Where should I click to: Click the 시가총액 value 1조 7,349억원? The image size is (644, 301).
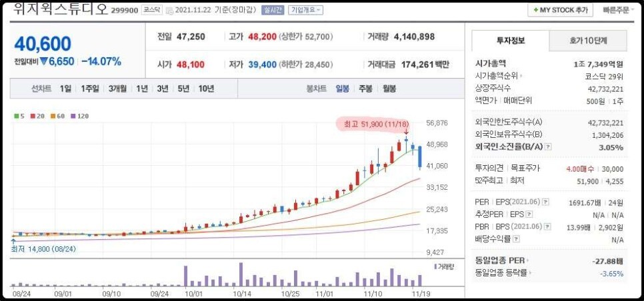599,64
